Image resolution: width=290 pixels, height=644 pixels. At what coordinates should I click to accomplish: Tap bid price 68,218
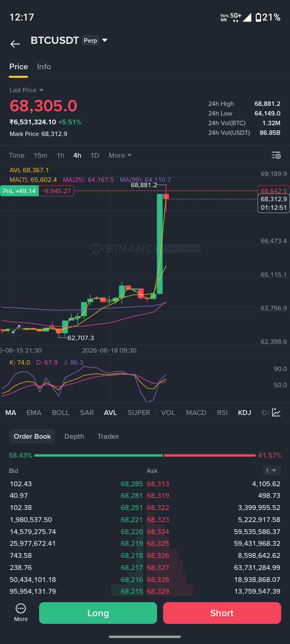pyautogui.click(x=132, y=555)
